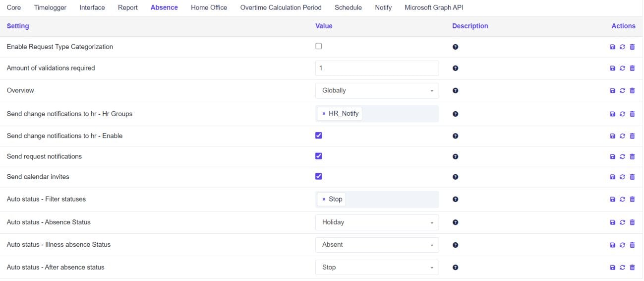Save the Enable Request Type Categorization setting
Image resolution: width=644 pixels, height=281 pixels.
pyautogui.click(x=613, y=47)
